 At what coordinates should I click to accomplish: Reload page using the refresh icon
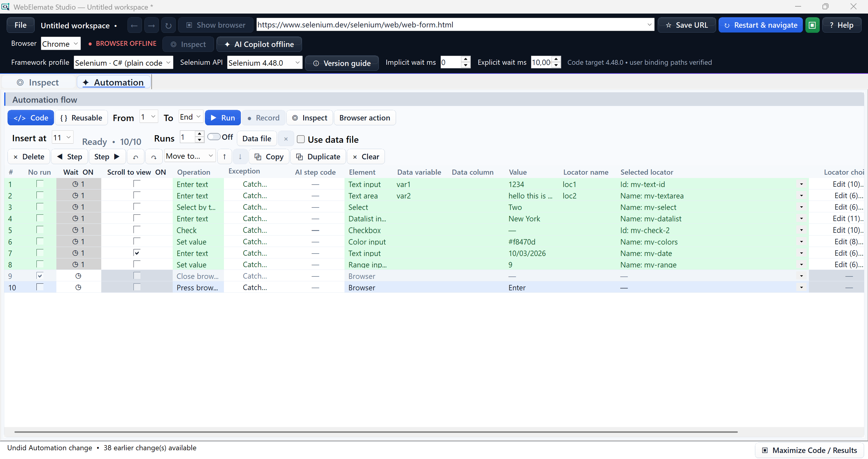[168, 25]
